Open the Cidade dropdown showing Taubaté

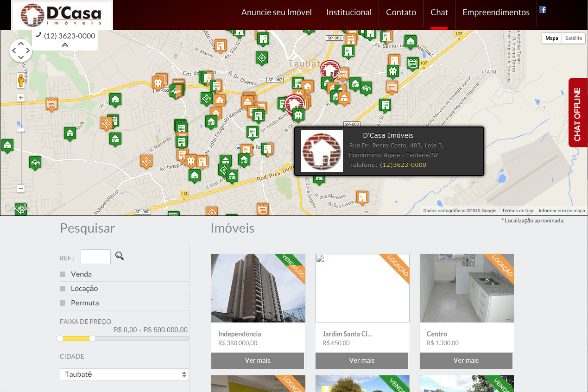[124, 374]
